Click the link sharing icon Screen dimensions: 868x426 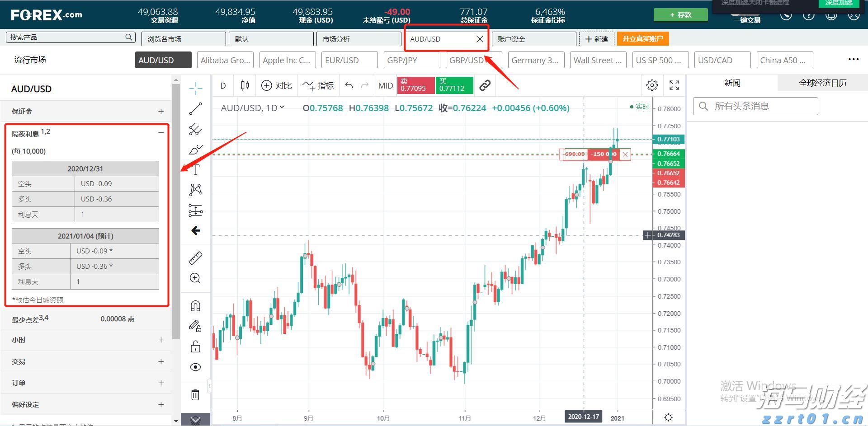[x=485, y=85]
